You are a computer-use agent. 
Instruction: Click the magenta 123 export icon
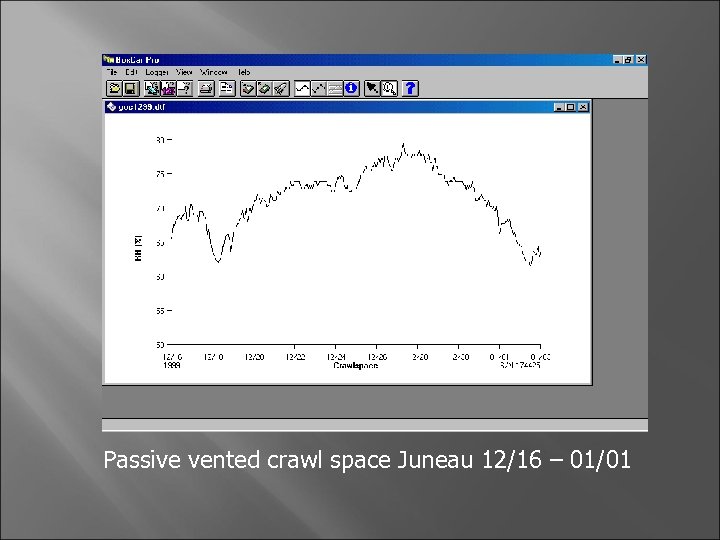(x=168, y=88)
